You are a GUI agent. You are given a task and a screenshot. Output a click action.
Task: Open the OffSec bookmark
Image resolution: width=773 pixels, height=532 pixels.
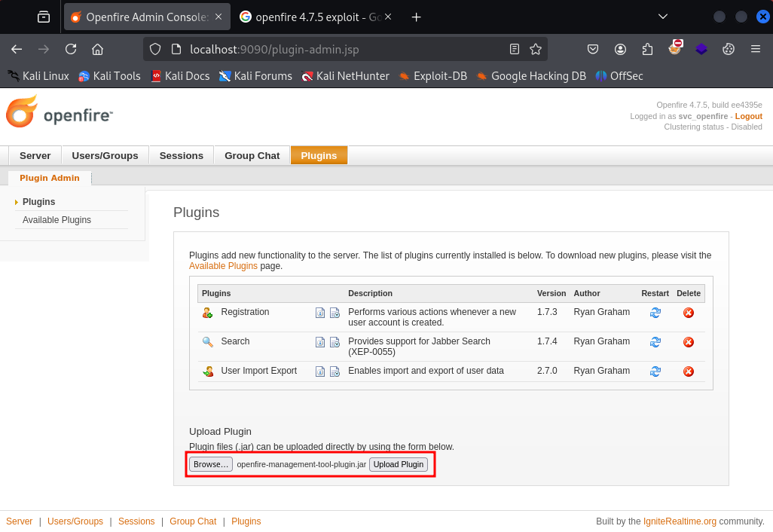(619, 76)
